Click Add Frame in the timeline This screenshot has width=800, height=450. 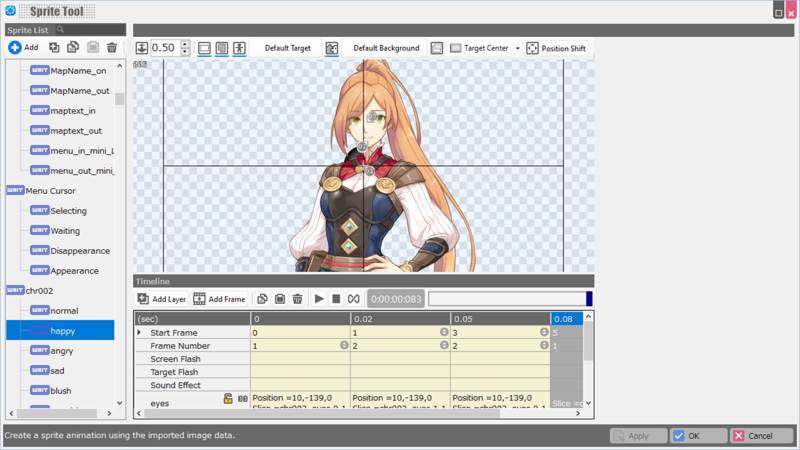pyautogui.click(x=219, y=299)
